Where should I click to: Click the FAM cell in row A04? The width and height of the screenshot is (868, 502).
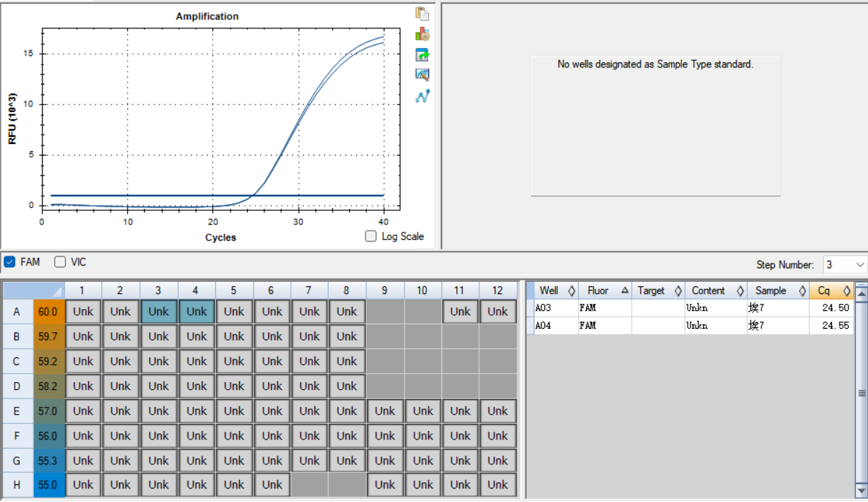point(605,325)
